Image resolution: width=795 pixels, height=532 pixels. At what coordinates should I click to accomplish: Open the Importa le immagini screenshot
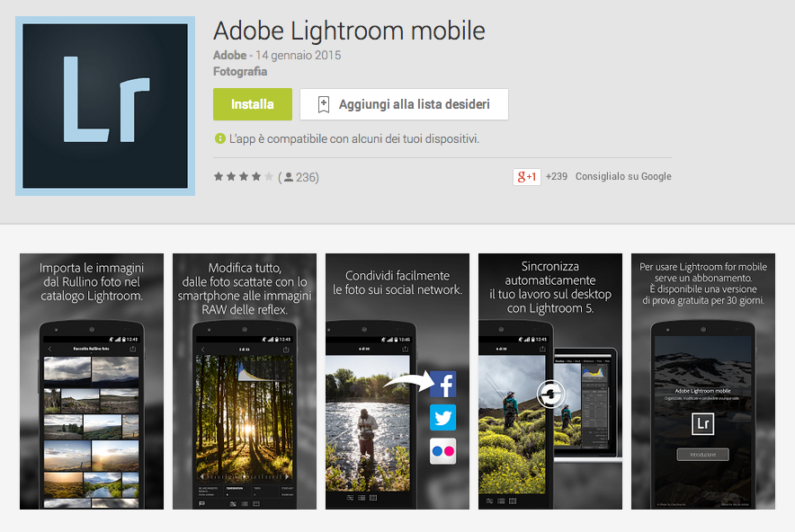point(92,381)
